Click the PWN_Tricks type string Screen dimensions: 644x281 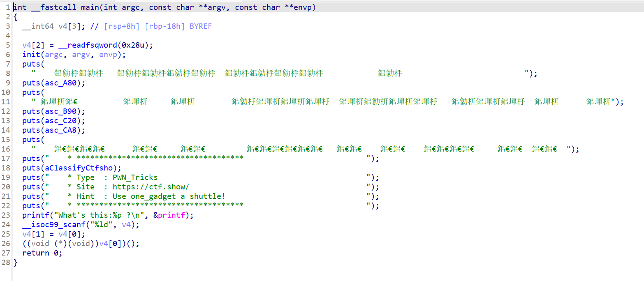pos(135,177)
